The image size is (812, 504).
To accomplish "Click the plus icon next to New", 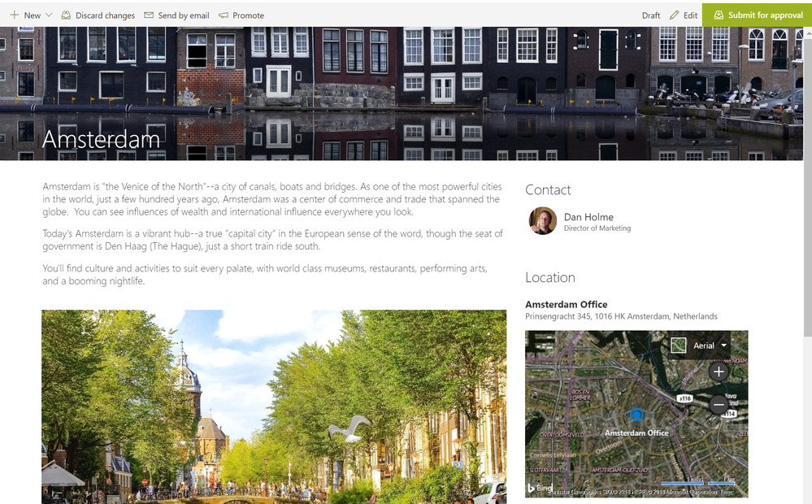I will click(x=14, y=15).
